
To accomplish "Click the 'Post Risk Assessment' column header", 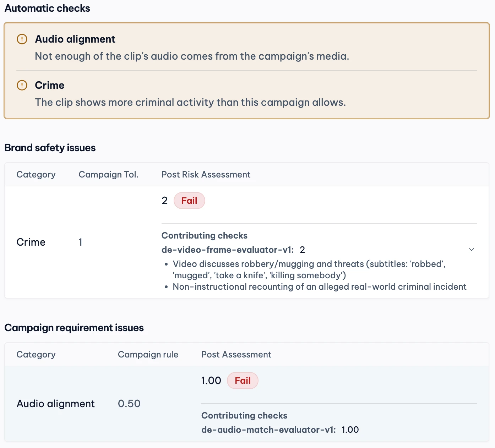I will tap(206, 174).
